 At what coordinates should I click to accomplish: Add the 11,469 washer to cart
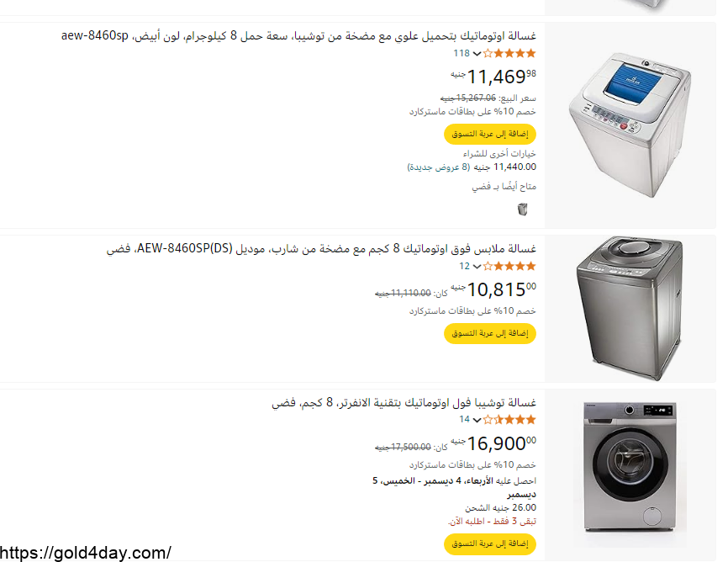coord(490,134)
